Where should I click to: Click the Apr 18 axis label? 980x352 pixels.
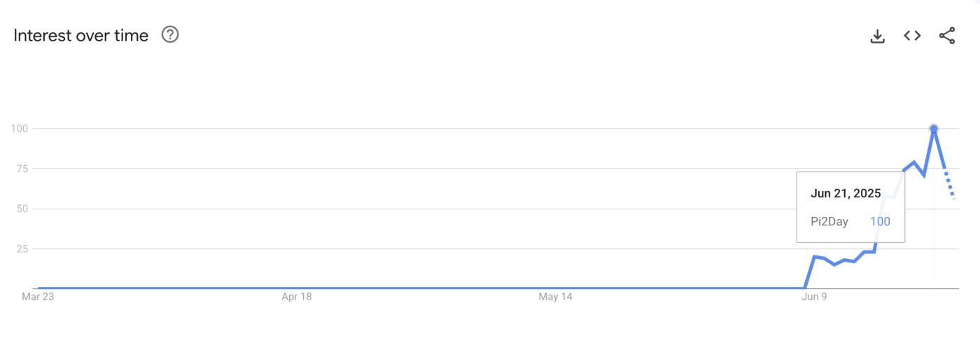[x=297, y=297]
